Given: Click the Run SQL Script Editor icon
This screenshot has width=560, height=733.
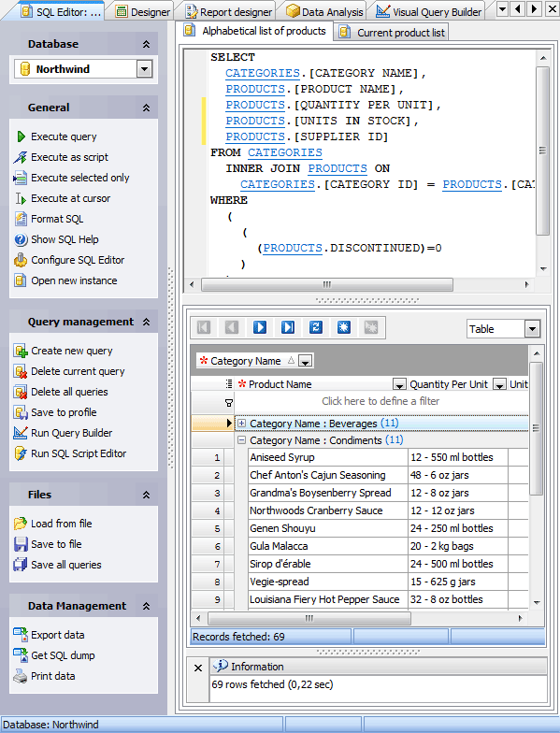Looking at the screenshot, I should (x=21, y=453).
